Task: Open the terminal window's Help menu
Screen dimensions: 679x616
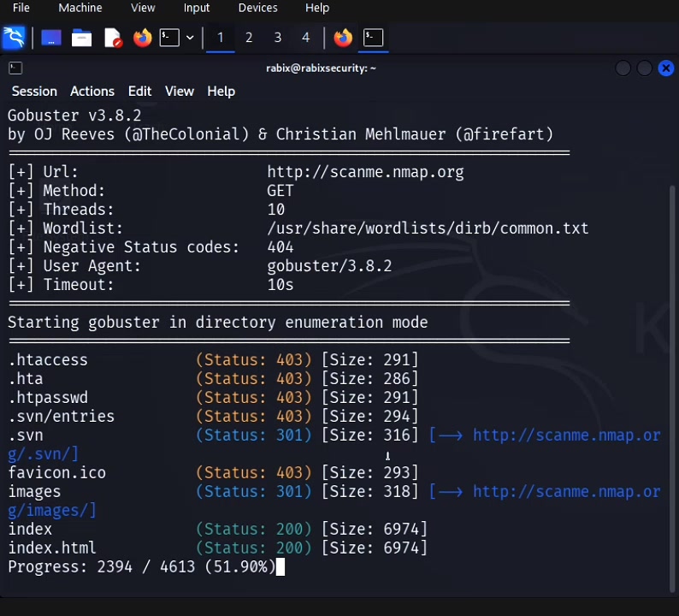Action: (221, 92)
